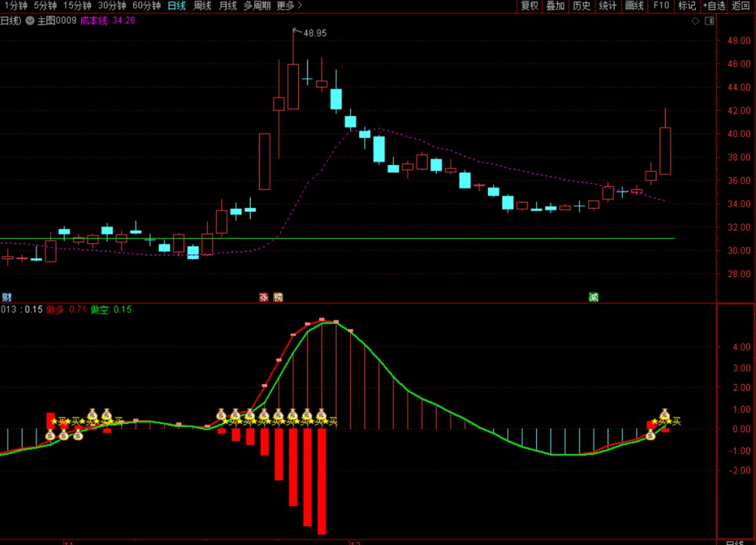Switch to the 1分钟 timeframe

[15, 6]
